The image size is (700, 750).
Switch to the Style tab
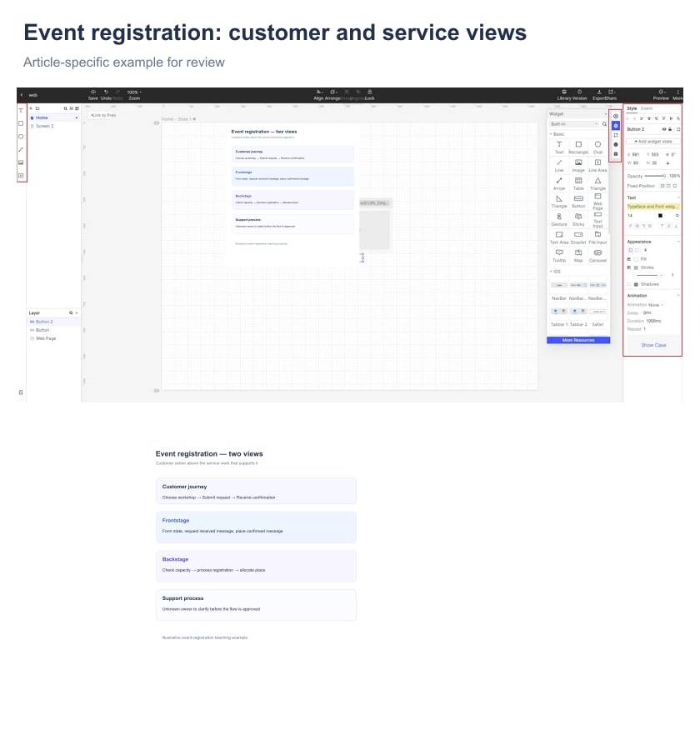pyautogui.click(x=632, y=108)
